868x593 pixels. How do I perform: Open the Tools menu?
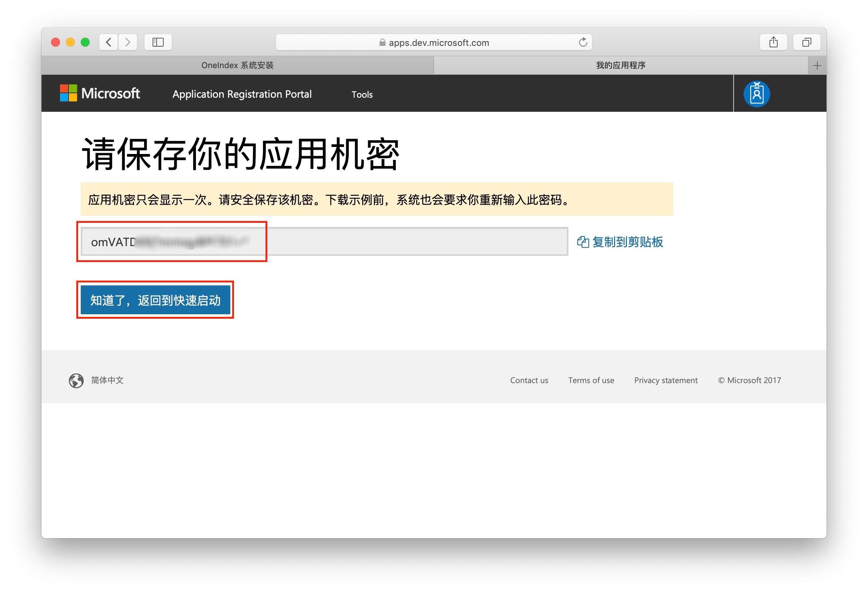pos(361,94)
